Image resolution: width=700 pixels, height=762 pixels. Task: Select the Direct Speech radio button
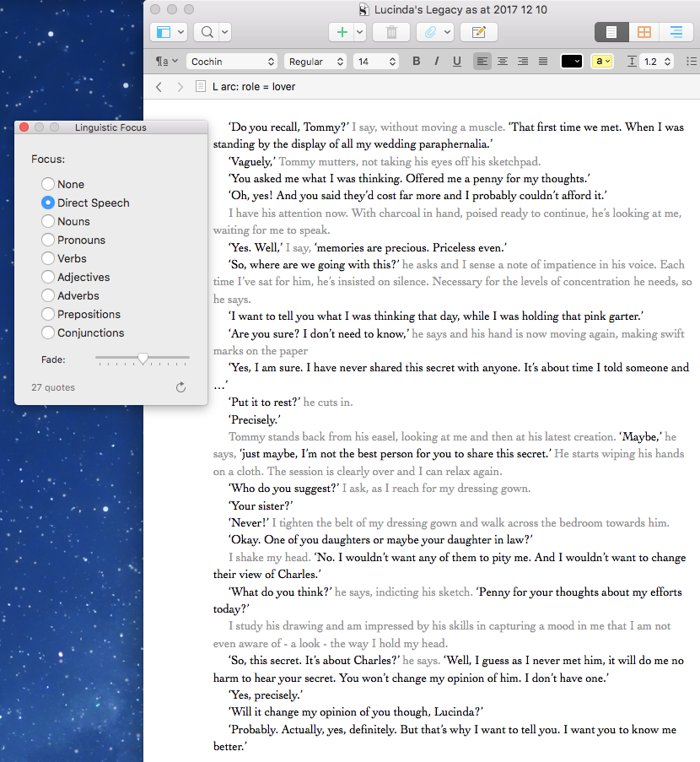click(x=47, y=203)
